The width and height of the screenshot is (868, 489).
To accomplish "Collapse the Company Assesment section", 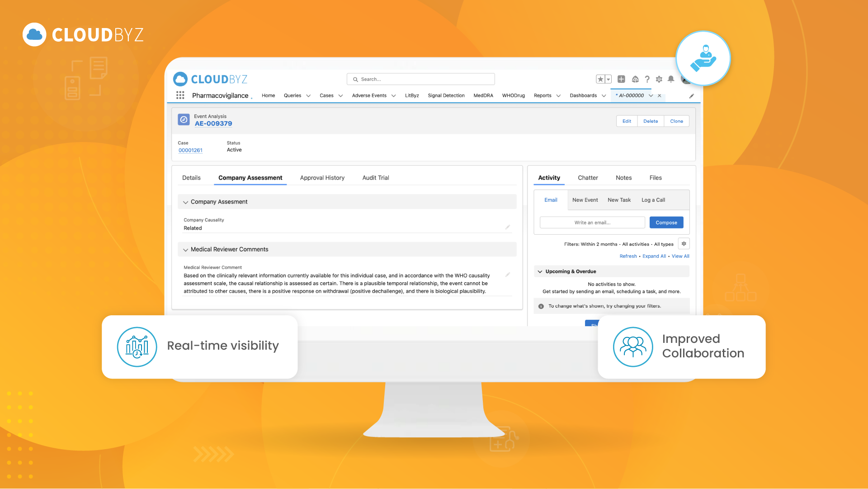I will click(x=185, y=202).
